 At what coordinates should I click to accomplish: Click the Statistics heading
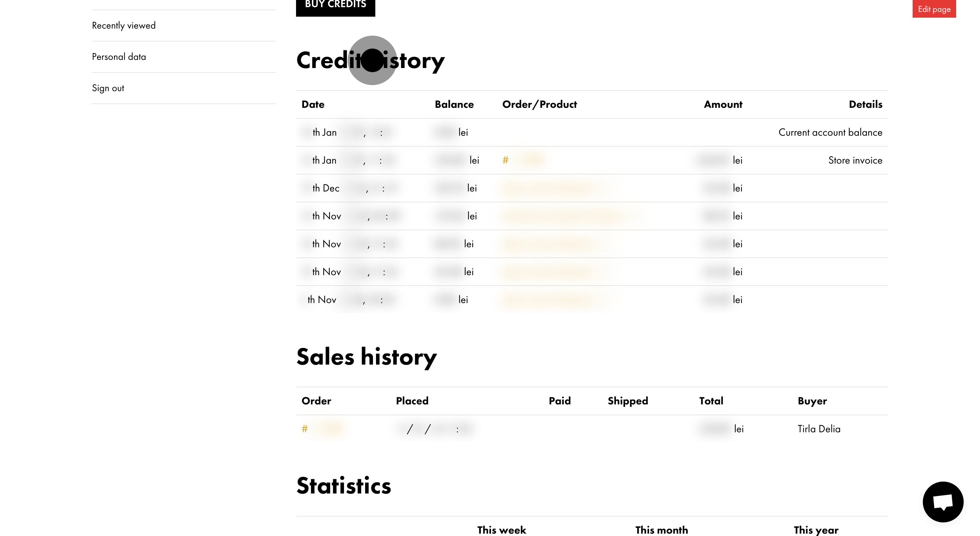pos(344,486)
